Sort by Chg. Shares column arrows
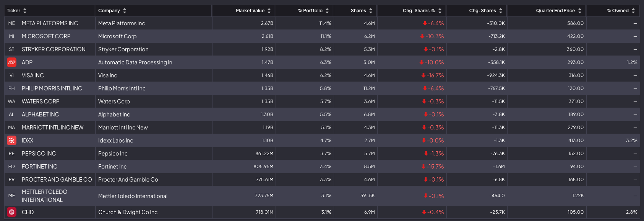This screenshot has width=644, height=221. pyautogui.click(x=501, y=11)
